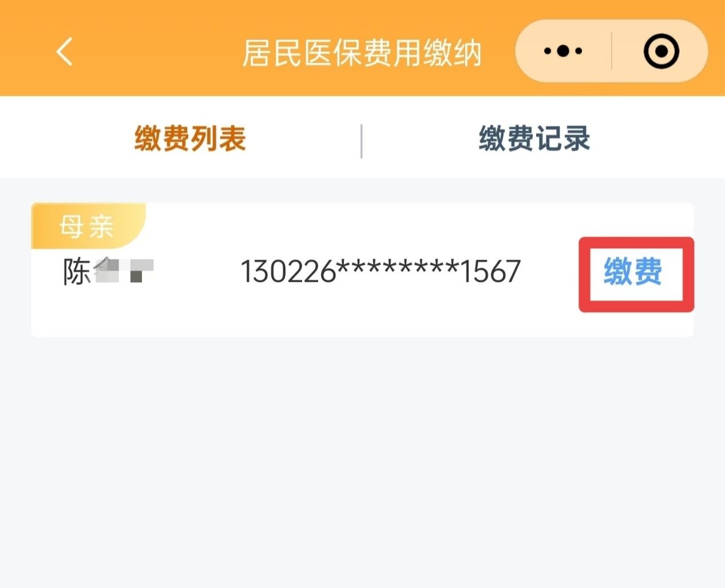Tap the page title 居民医保费用缴纳
This screenshot has height=588, width=725.
[x=362, y=53]
